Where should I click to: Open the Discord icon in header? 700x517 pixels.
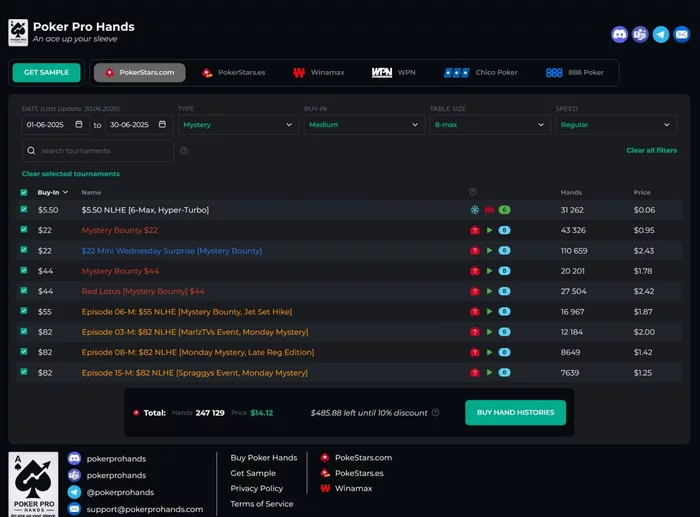click(619, 34)
